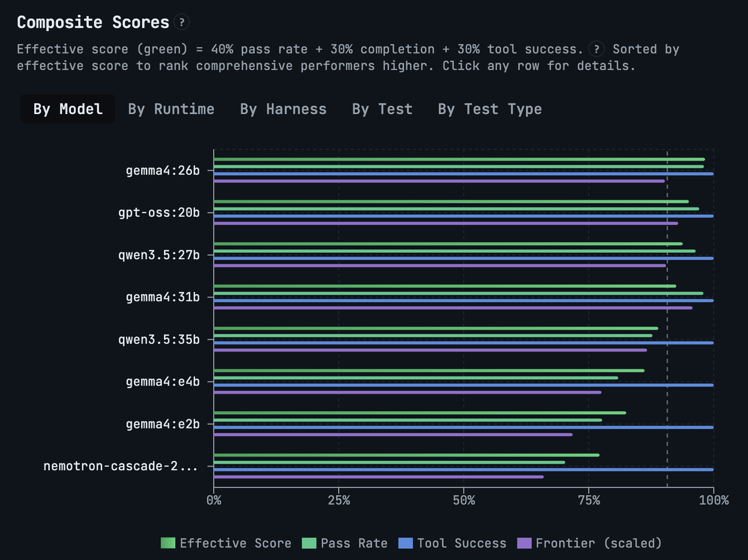Open help icon beside Composite Scores title

(181, 22)
